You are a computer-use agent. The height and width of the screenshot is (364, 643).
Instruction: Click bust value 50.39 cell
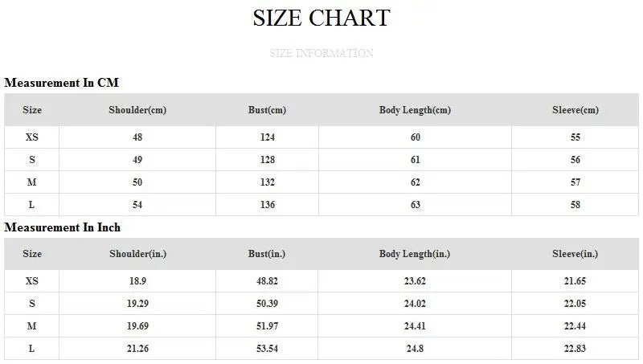click(267, 304)
